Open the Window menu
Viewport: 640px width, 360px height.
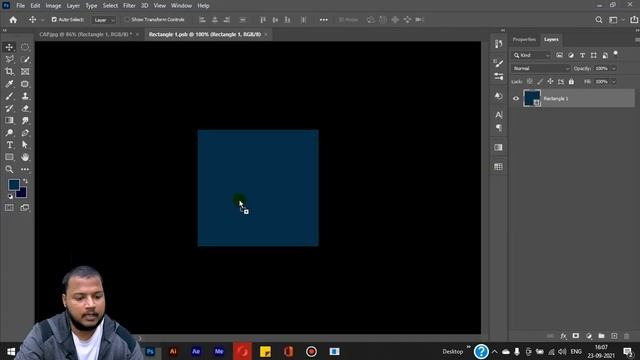pos(181,6)
